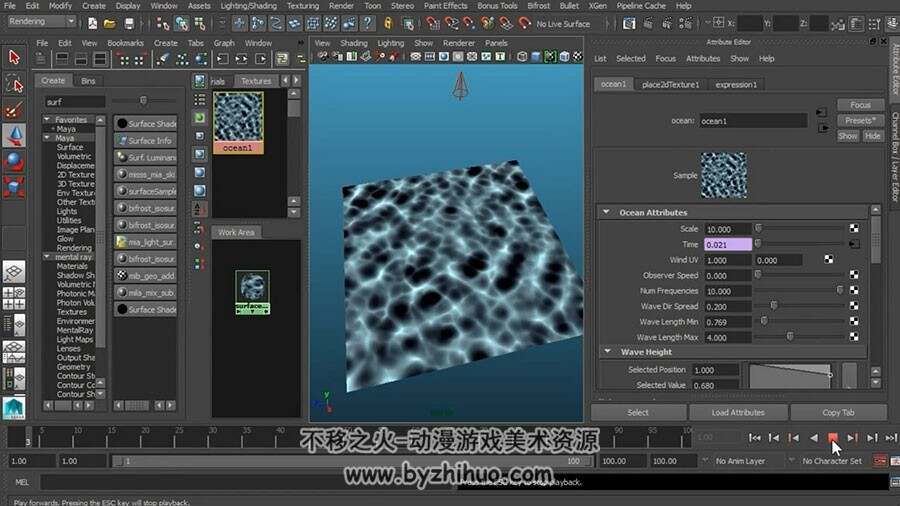This screenshot has width=900, height=506.
Task: Switch to the expression1 tab
Action: pos(736,84)
